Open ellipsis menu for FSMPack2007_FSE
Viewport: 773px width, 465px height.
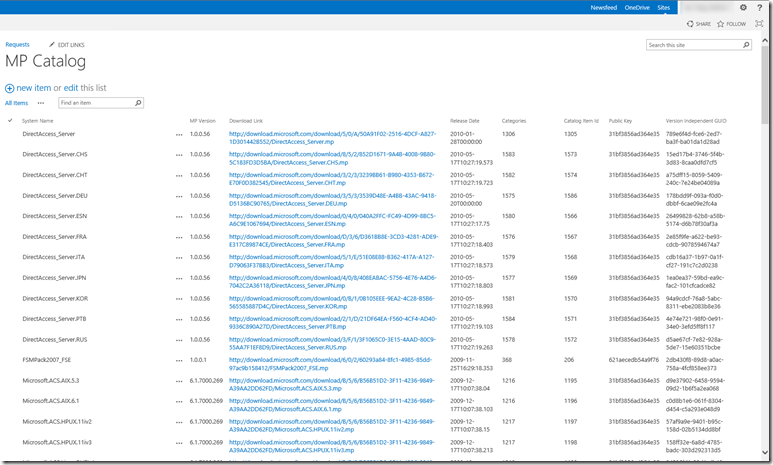179,360
